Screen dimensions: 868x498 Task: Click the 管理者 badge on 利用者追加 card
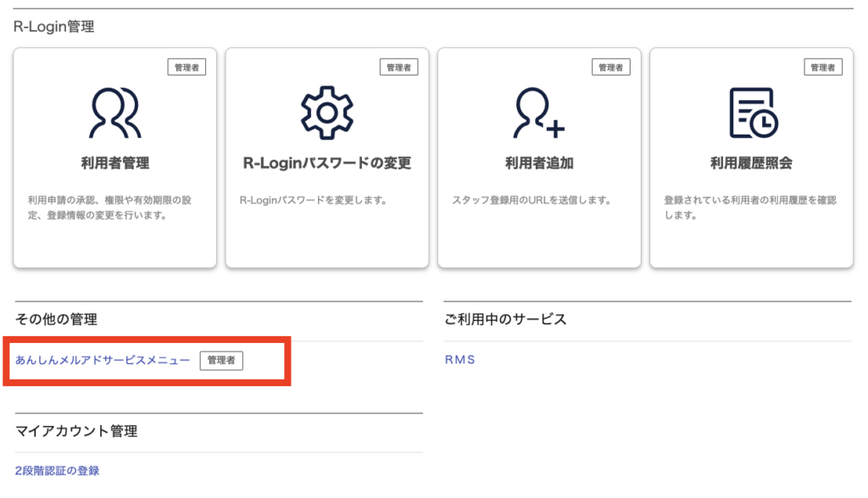pyautogui.click(x=611, y=67)
